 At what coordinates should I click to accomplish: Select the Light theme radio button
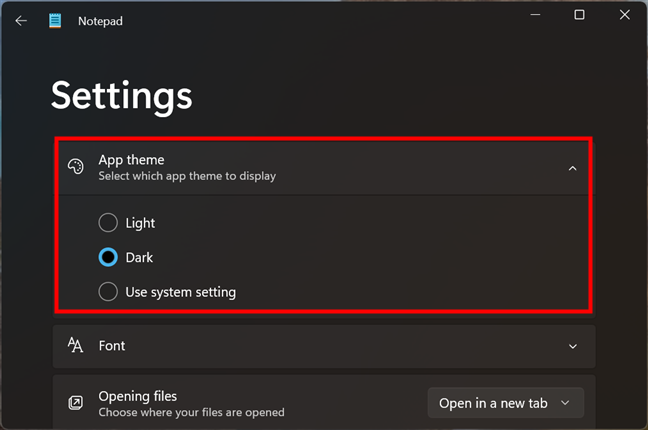click(x=108, y=223)
